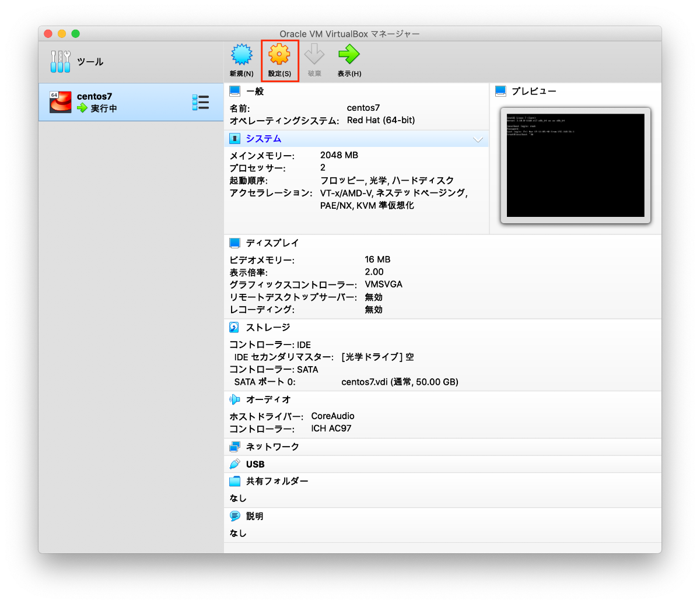Click the processor count value 2

tap(323, 168)
